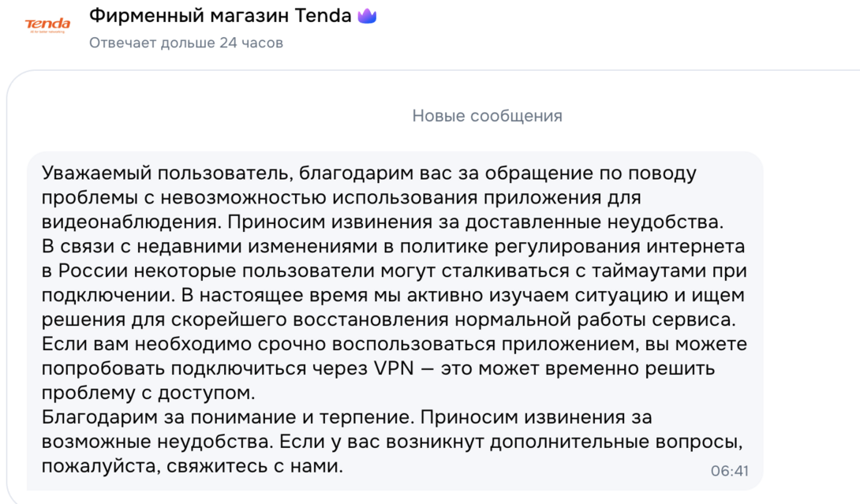Click the line starting решения для скорейшего
Viewport: 860px width, 504px height.
[x=387, y=319]
